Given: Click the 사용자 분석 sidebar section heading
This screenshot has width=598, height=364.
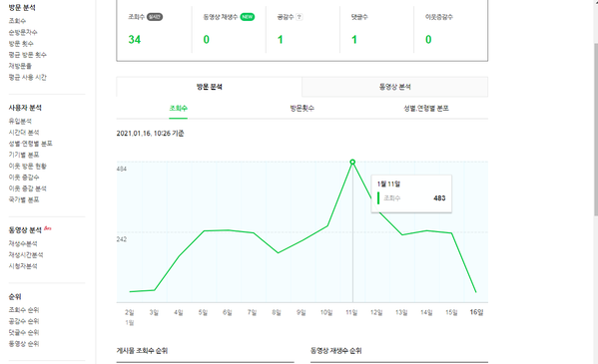Looking at the screenshot, I should click(x=25, y=108).
